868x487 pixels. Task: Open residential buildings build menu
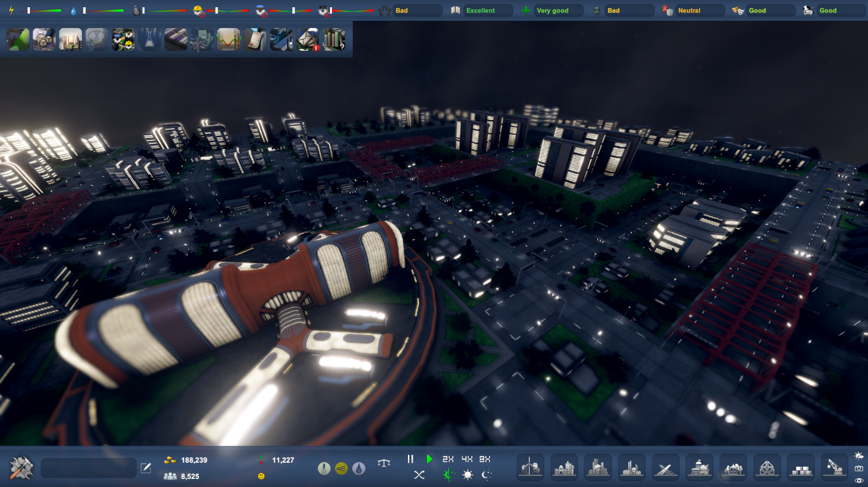click(564, 467)
